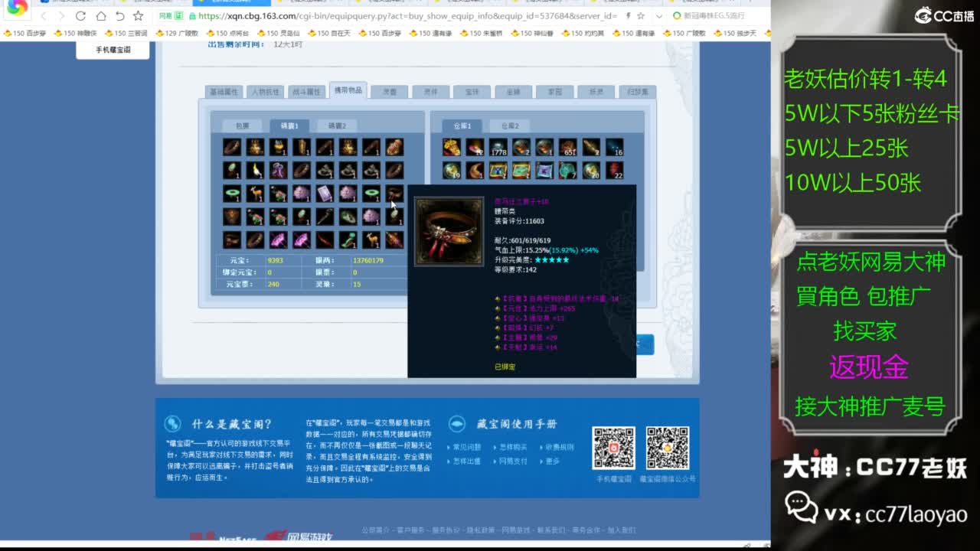This screenshot has height=551, width=980.
Task: Open the 人物抗性 tab
Action: coord(266,92)
